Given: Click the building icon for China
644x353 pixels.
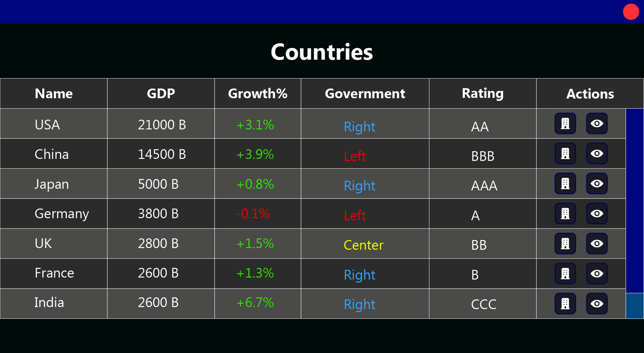Looking at the screenshot, I should pos(565,154).
